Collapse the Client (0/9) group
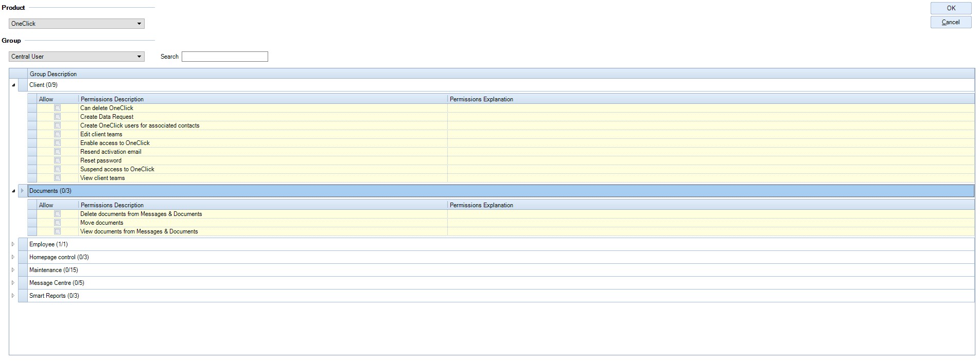 click(13, 85)
